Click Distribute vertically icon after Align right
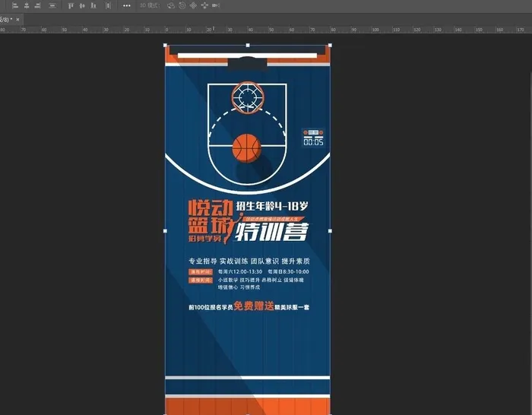This screenshot has height=415, width=532. click(51, 5)
